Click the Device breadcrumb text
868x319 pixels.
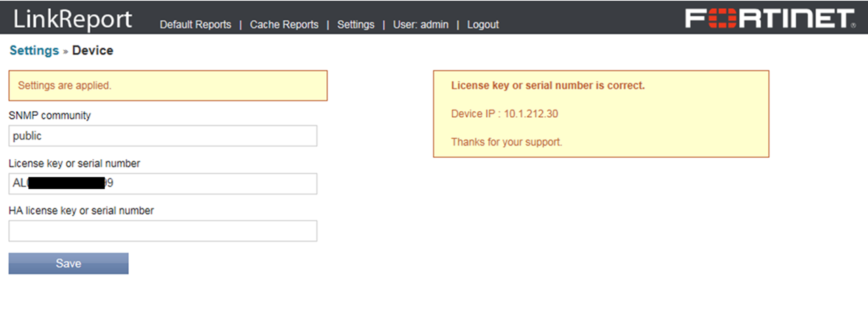tap(93, 51)
